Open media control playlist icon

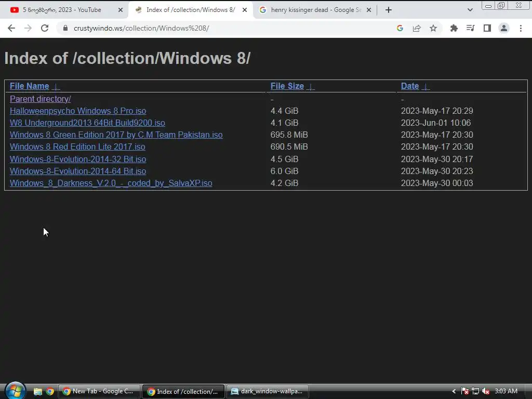pyautogui.click(x=470, y=28)
